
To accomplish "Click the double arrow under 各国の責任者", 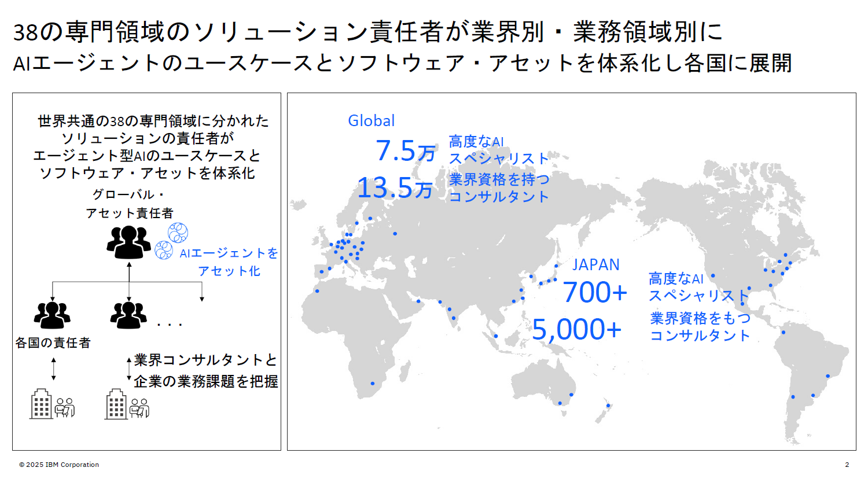I will pyautogui.click(x=54, y=369).
